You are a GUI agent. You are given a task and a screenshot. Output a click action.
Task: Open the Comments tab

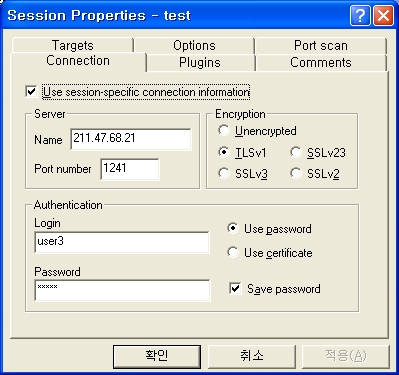tap(321, 63)
